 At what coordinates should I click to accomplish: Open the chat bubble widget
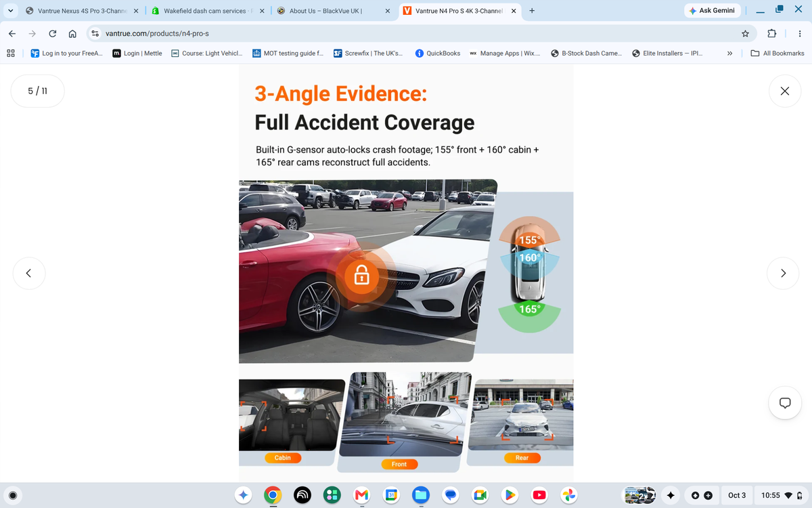tap(784, 402)
